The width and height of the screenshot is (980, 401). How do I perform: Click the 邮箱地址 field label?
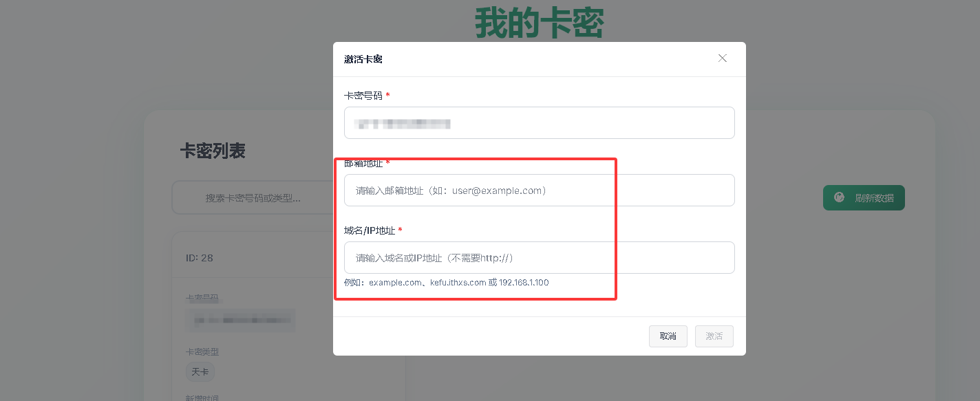coord(363,164)
